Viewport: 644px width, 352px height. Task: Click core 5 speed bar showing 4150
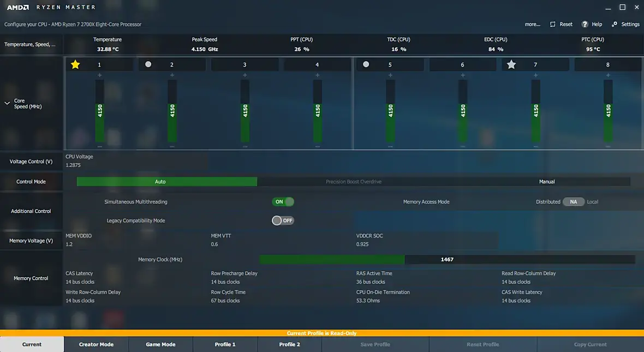[390, 111]
